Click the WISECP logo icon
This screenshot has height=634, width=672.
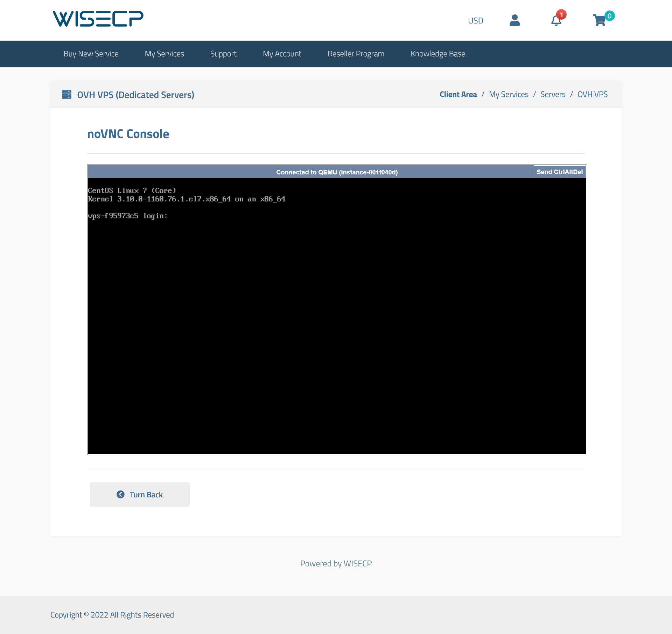point(98,18)
